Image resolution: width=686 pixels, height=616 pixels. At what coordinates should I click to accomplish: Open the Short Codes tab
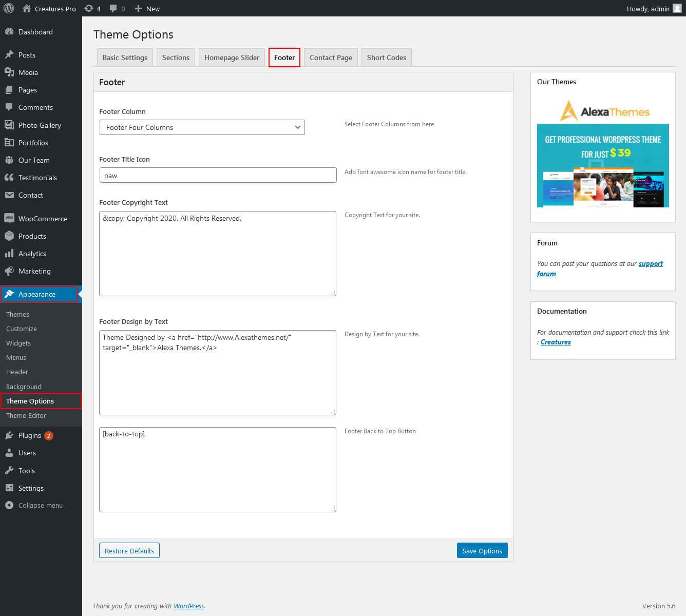click(387, 57)
